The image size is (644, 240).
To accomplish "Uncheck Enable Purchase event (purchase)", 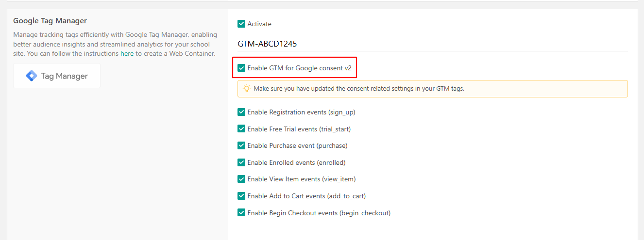I will click(241, 145).
